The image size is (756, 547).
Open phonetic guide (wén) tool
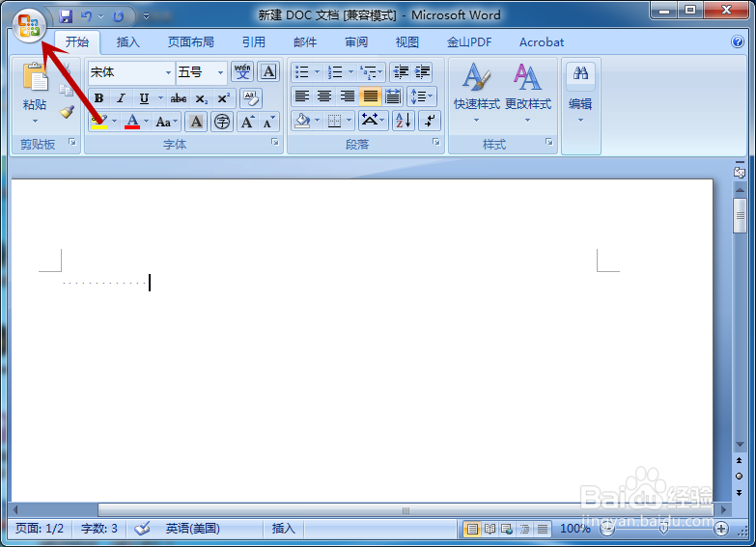pyautogui.click(x=242, y=71)
